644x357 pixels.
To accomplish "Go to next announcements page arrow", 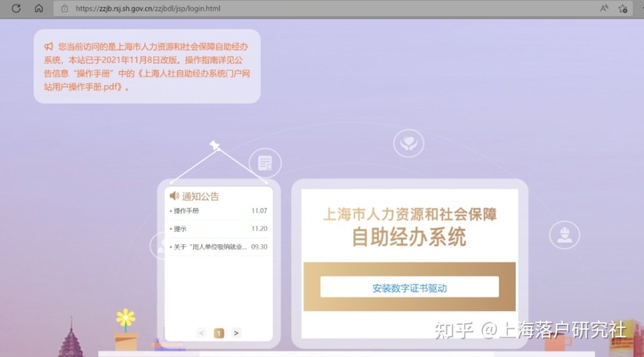I will click(236, 333).
